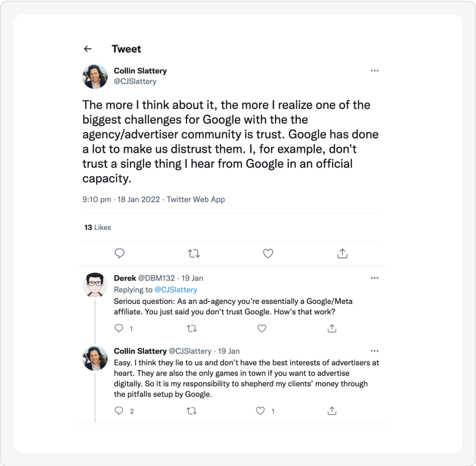Toggle like on Derek's reply
Viewport: 476px width, 466px height.
[x=262, y=328]
